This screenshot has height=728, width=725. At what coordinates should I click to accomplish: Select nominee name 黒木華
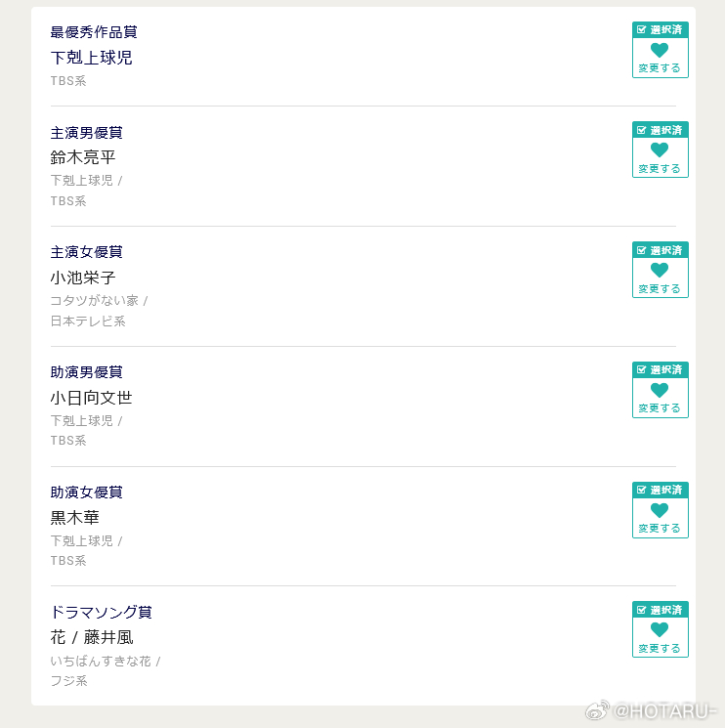74,517
